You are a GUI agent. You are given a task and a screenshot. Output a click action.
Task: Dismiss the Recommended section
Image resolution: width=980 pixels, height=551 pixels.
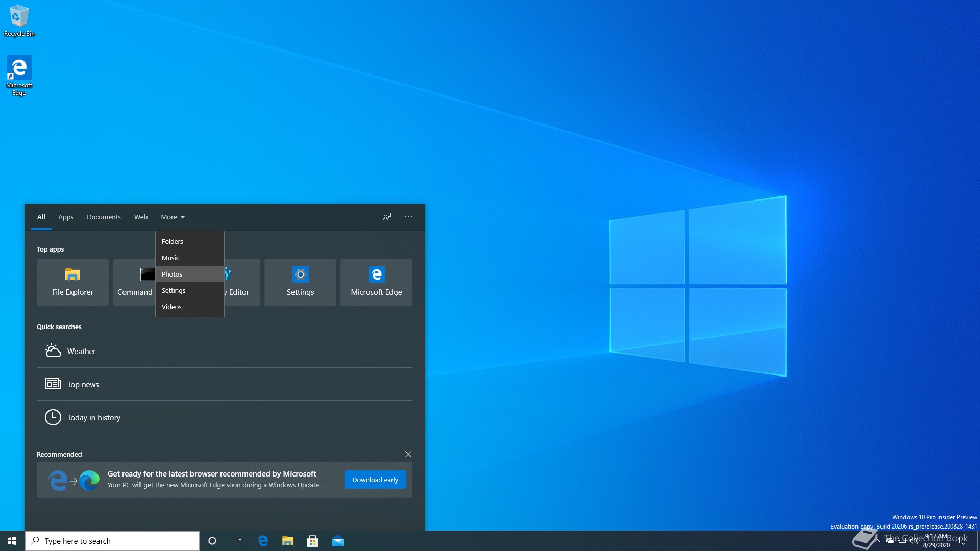click(x=408, y=454)
